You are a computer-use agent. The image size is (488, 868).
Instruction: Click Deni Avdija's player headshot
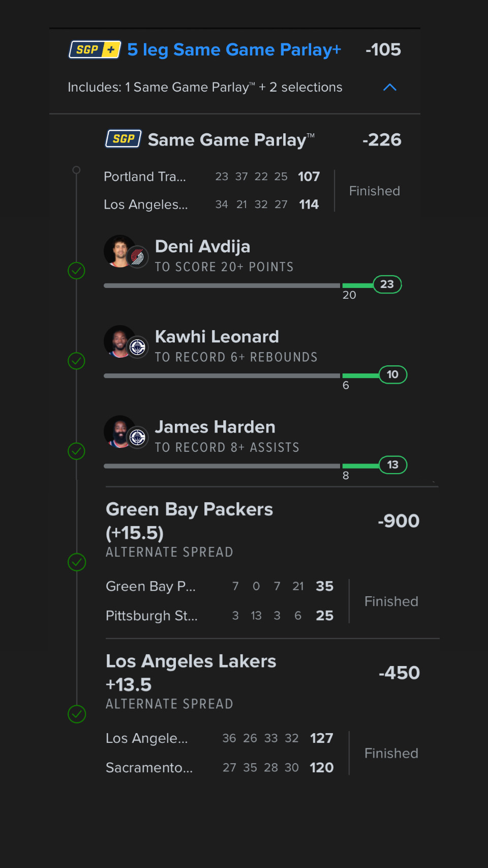tap(119, 250)
